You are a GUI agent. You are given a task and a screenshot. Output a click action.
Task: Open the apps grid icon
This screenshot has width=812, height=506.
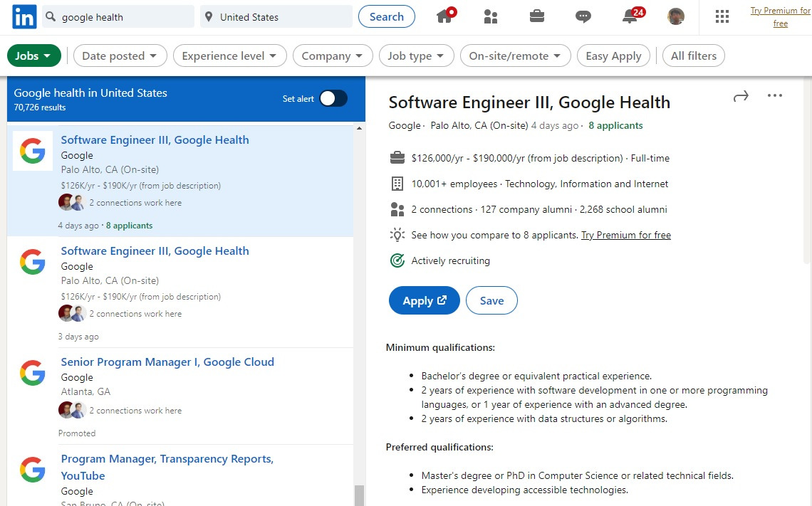click(x=722, y=16)
